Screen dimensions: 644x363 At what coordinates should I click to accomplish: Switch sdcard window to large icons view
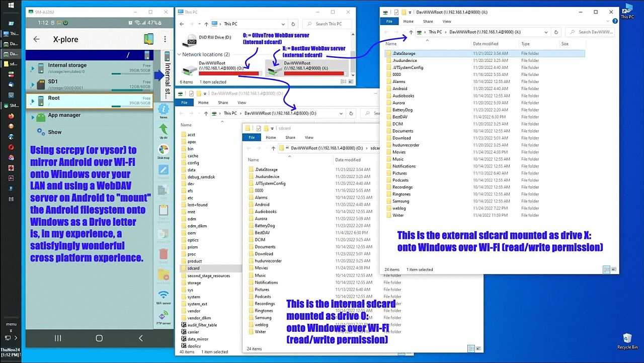[x=477, y=348]
